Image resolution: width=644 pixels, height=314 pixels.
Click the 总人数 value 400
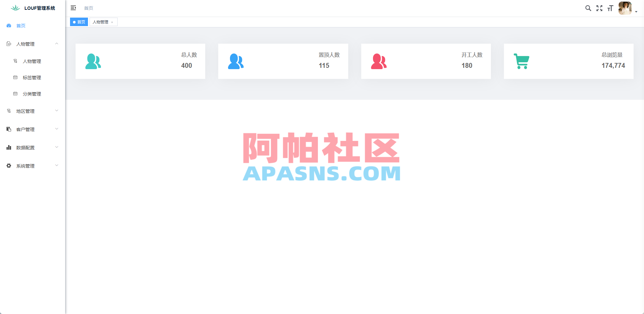pyautogui.click(x=187, y=66)
